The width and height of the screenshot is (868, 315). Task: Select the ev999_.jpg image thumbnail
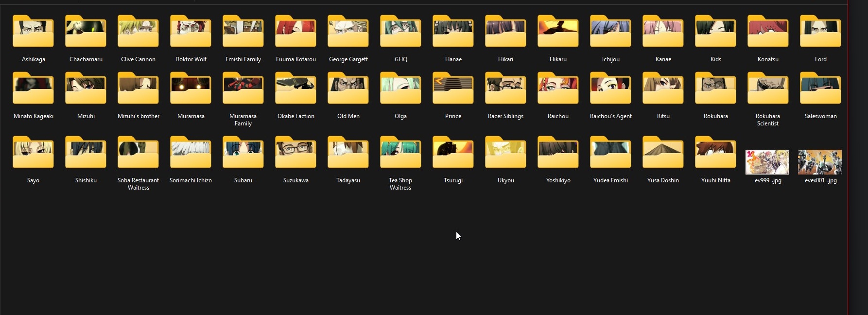[x=767, y=162]
